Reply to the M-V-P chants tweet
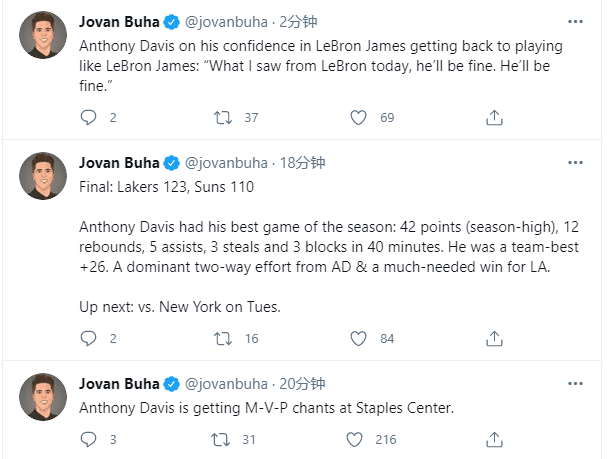 pos(88,439)
